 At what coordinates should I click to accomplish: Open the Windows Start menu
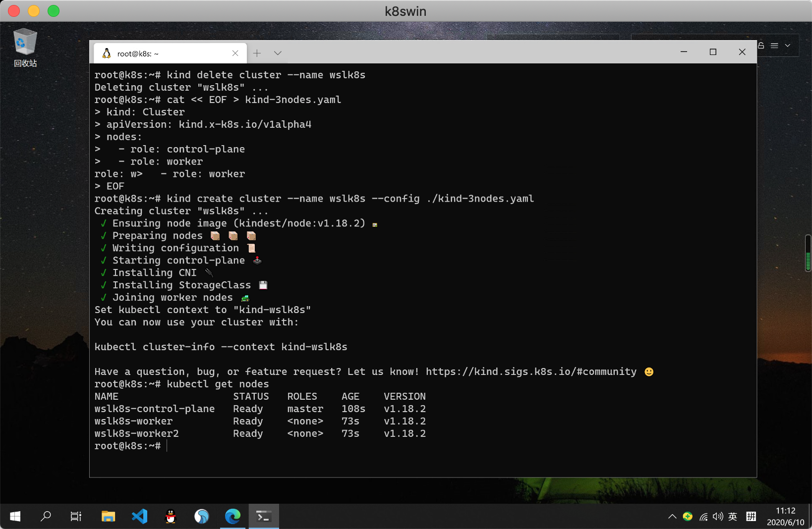[15, 517]
